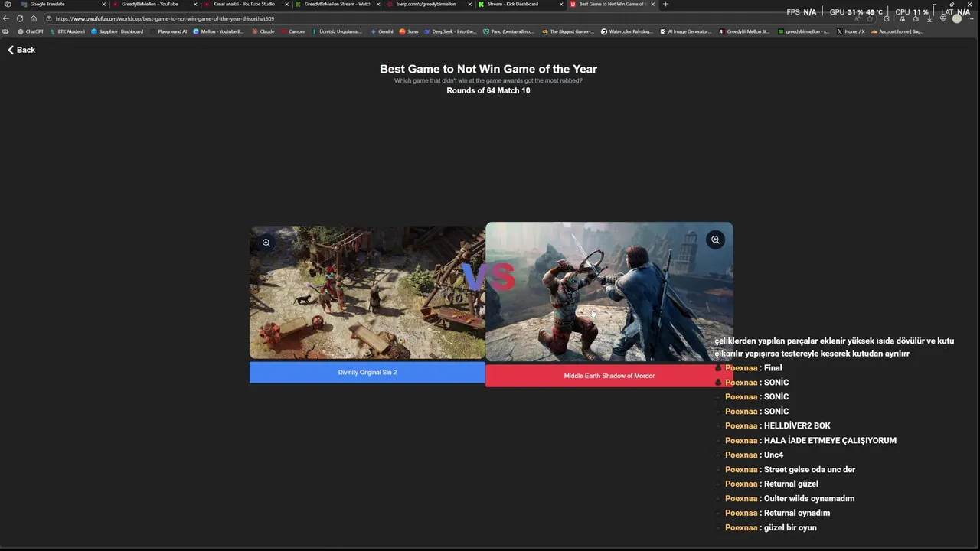Open Account home bookmark
The height and width of the screenshot is (551, 980).
[x=897, y=31]
